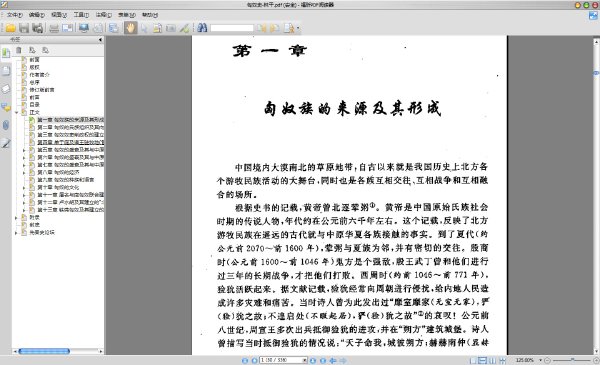
Task: Open the 文件 menu
Action: tap(15, 15)
